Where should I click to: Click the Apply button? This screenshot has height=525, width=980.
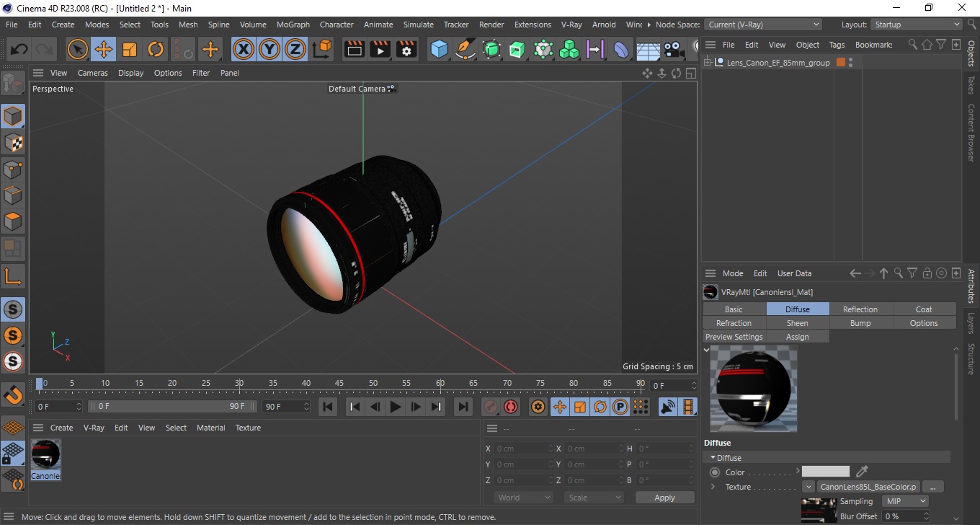[x=664, y=498]
